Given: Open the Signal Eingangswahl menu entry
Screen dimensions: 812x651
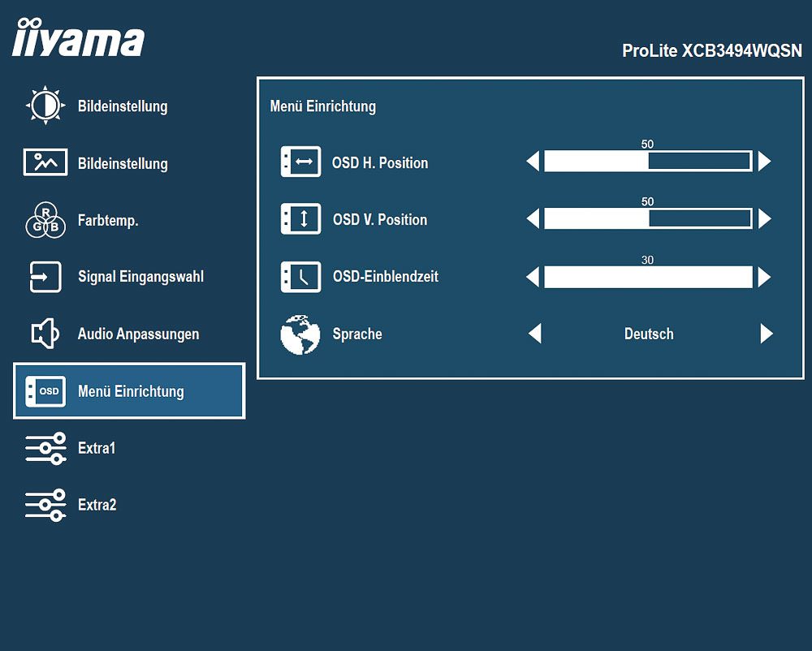Looking at the screenshot, I should click(140, 277).
